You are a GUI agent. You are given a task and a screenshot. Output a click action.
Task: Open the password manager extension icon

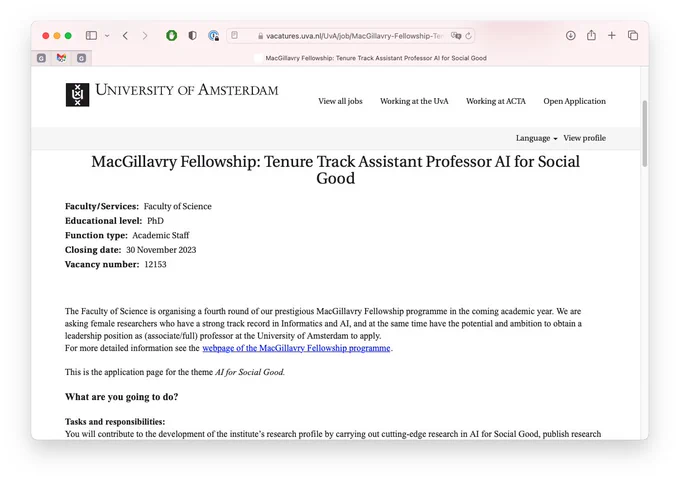213,36
